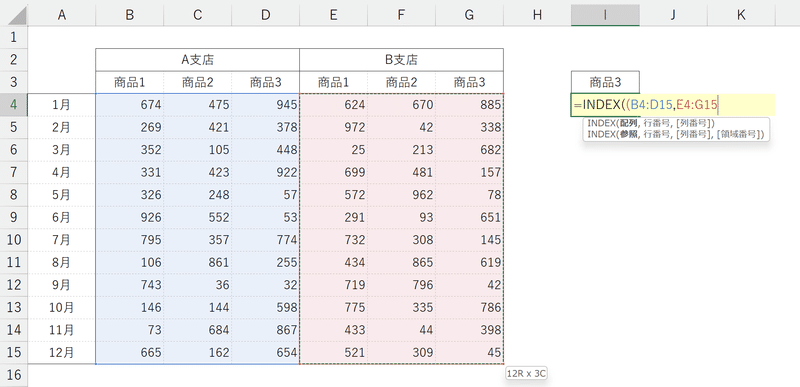The height and width of the screenshot is (387, 800).
Task: Click 商品3 header under B支店
Action: point(469,82)
